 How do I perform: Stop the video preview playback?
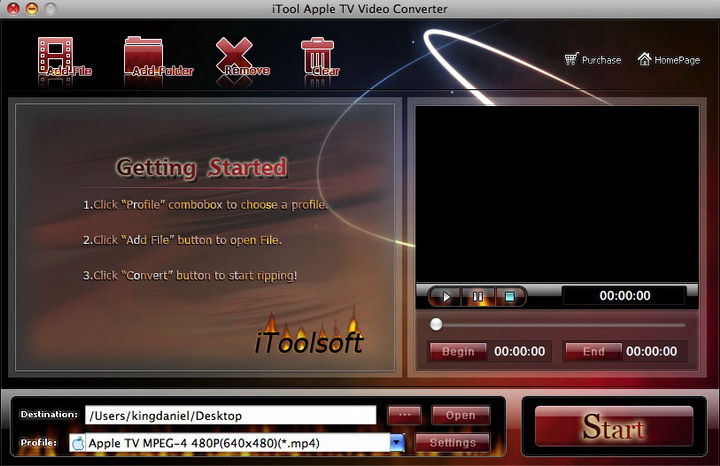tap(510, 297)
